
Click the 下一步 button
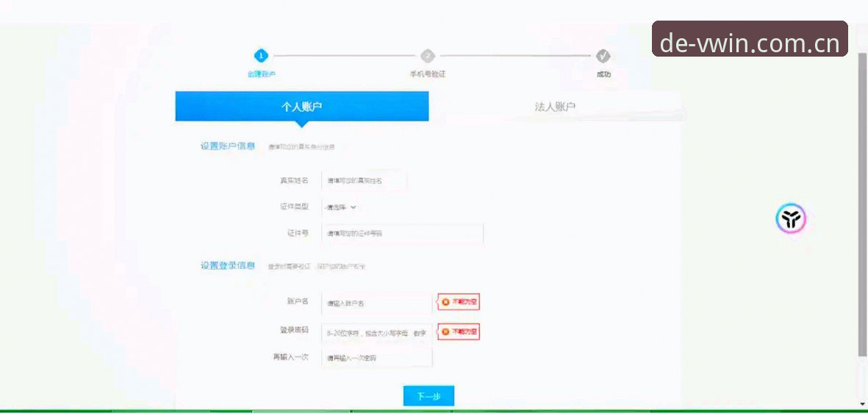point(428,396)
